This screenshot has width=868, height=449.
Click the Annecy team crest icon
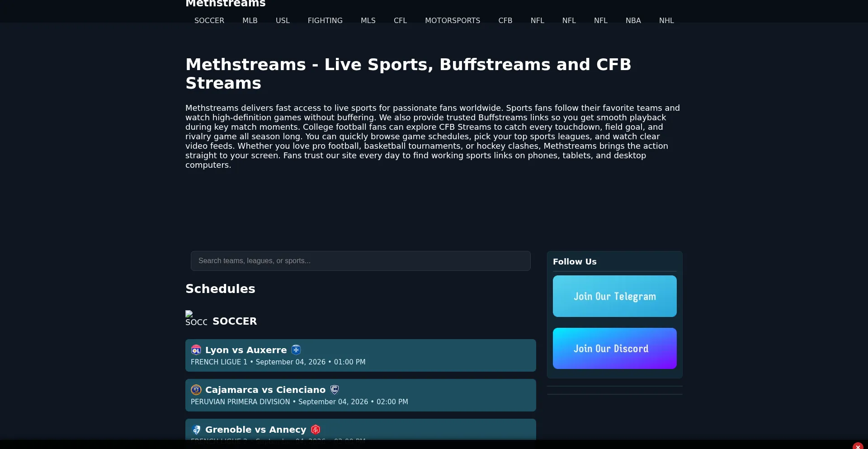pyautogui.click(x=316, y=430)
